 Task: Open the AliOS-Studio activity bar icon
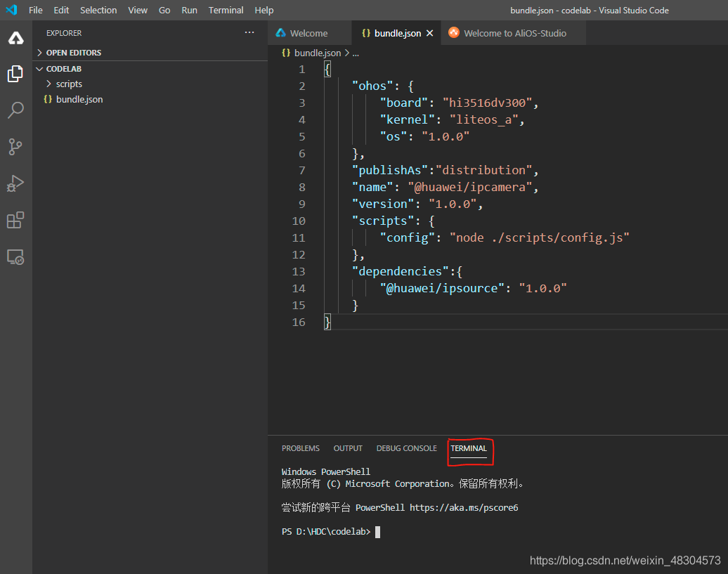pyautogui.click(x=15, y=38)
